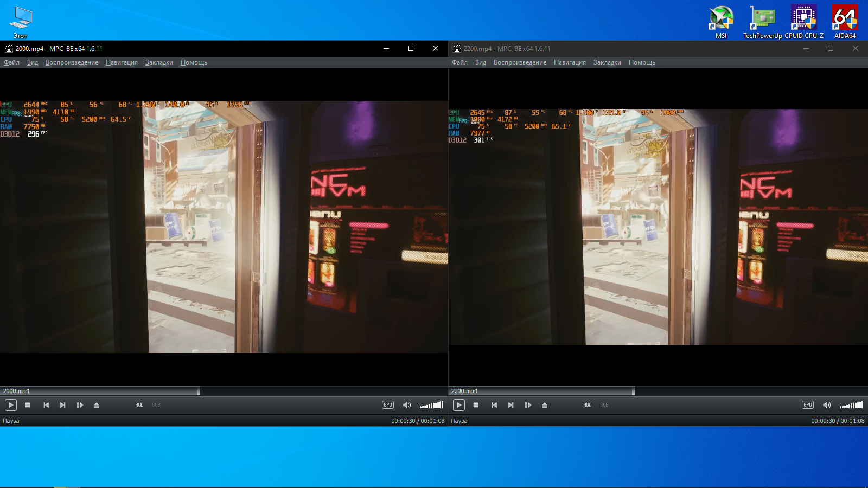Open Воспроизведение menu in 2000.mp4 window
Viewport: 868px width, 488px height.
(72, 62)
